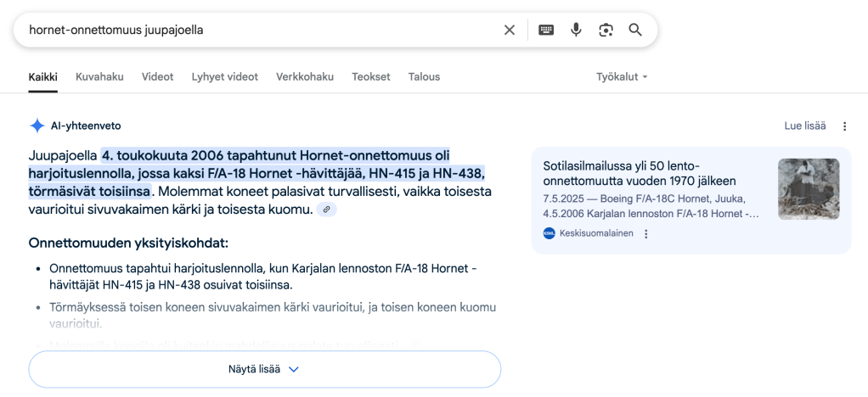868x397 pixels.
Task: Clear the search box with X icon
Action: coord(510,30)
